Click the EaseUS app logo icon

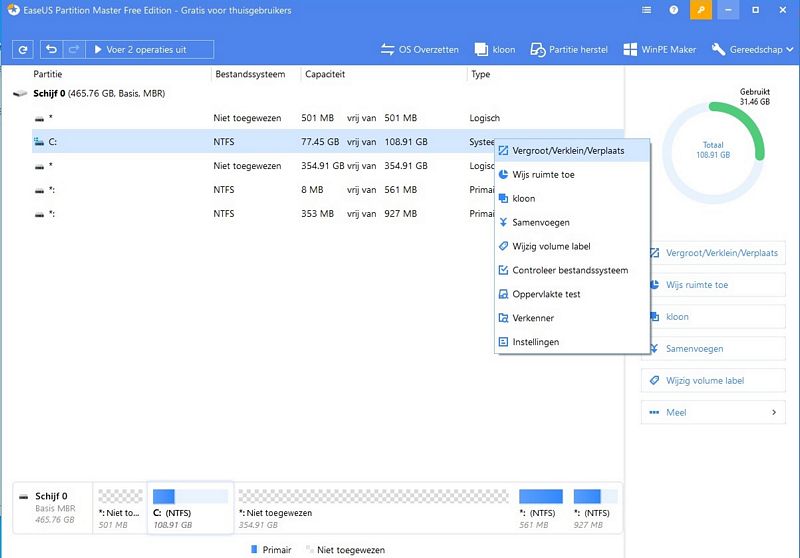(13, 10)
